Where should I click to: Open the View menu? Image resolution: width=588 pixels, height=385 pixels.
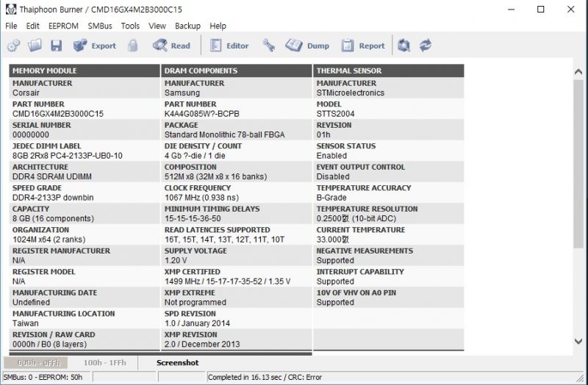(x=157, y=26)
